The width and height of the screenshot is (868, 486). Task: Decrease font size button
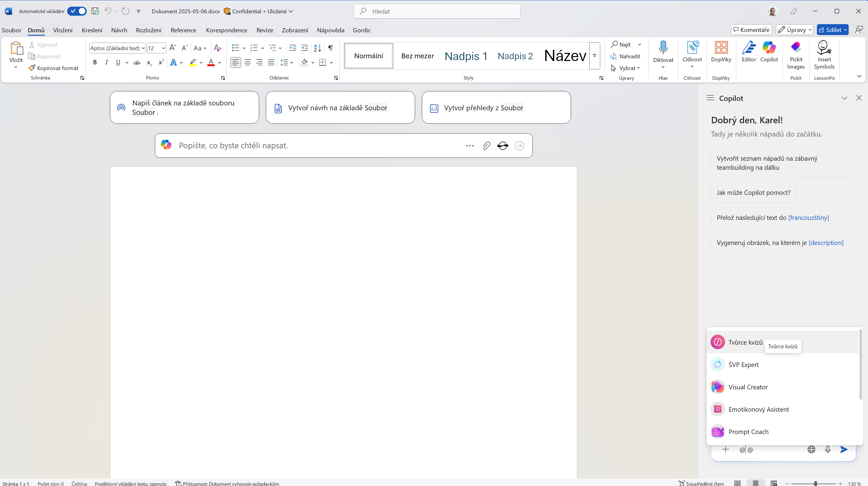(x=184, y=48)
